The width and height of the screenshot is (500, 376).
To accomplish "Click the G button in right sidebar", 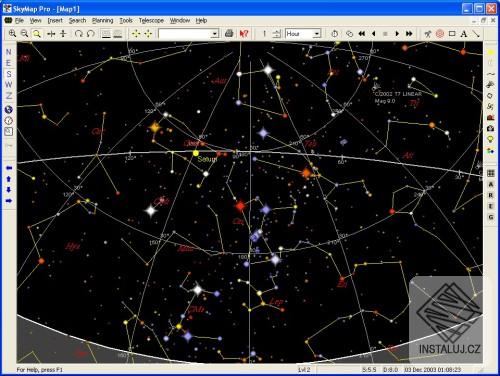I will click(x=490, y=217).
